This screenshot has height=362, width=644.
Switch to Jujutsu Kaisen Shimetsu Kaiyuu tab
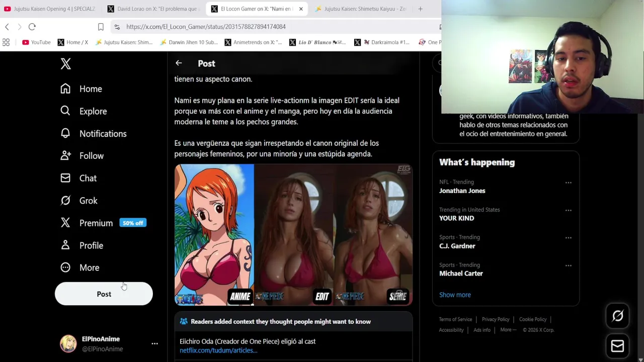[360, 9]
